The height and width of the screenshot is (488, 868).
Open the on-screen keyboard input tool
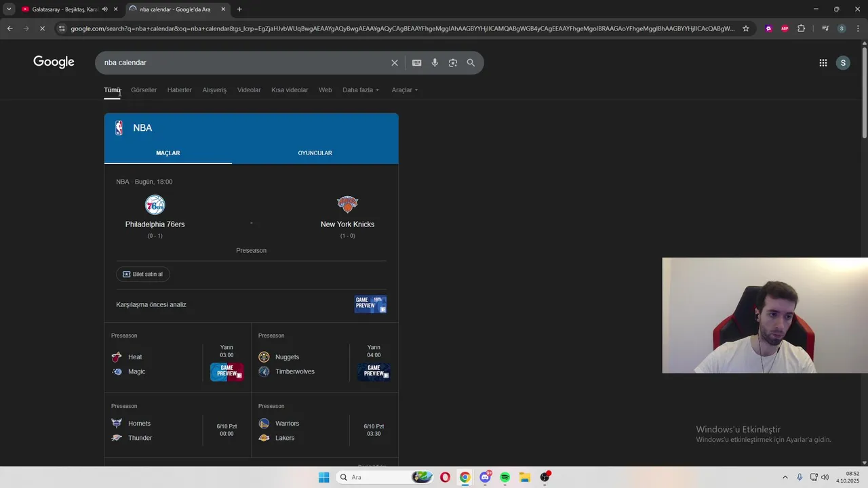point(416,62)
